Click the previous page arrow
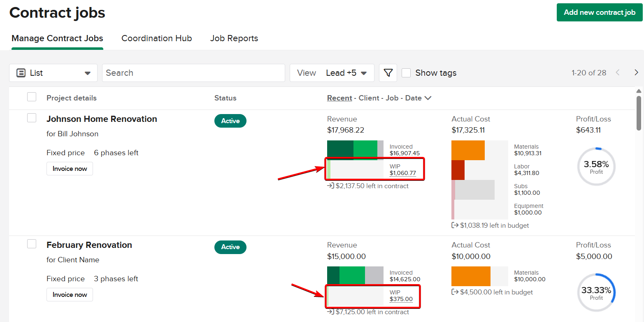Screen dimensions: 644x322 click(617, 73)
